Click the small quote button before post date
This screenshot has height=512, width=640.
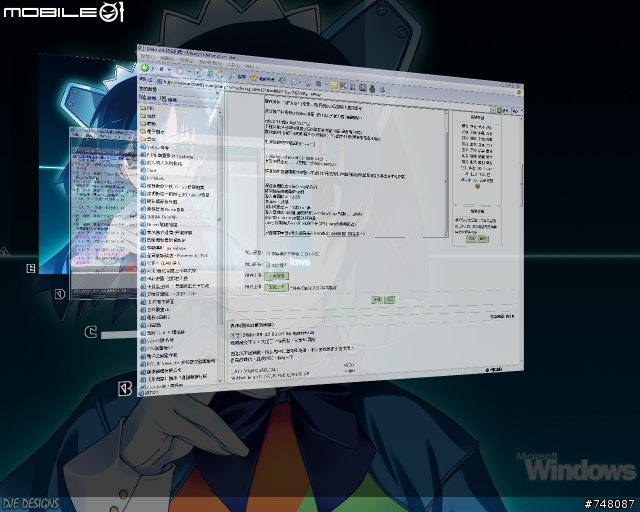coord(235,335)
